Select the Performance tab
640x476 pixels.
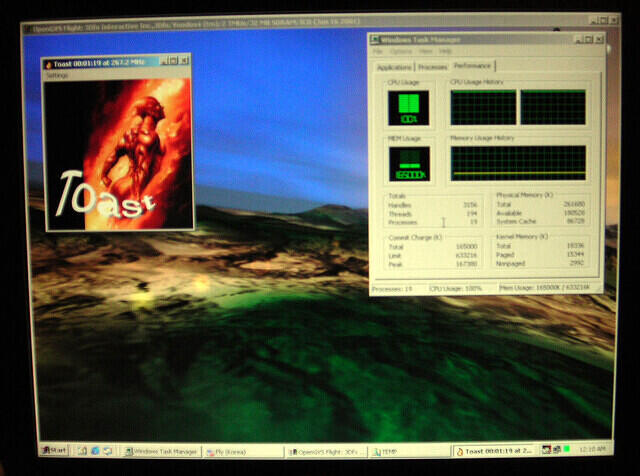pyautogui.click(x=473, y=66)
